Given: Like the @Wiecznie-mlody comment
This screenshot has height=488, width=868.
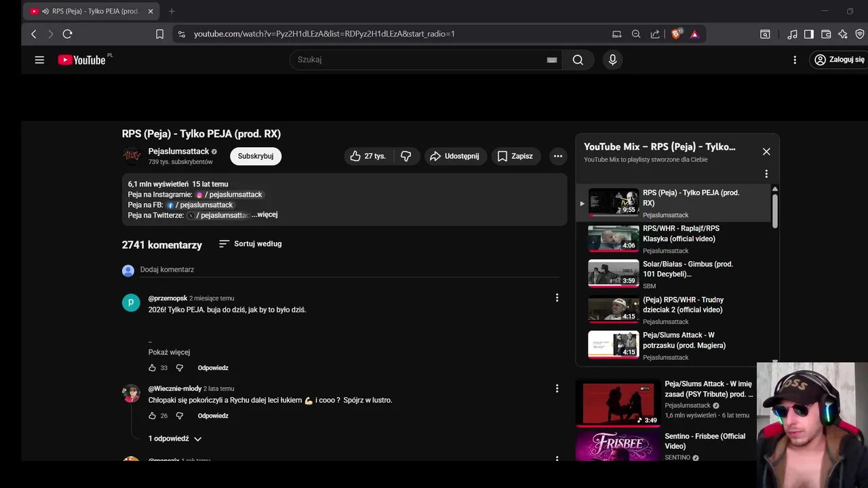Looking at the screenshot, I should click(x=153, y=415).
